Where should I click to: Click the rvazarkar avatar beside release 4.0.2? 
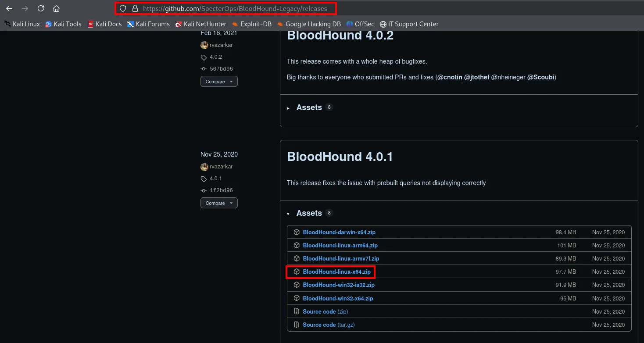pyautogui.click(x=204, y=45)
